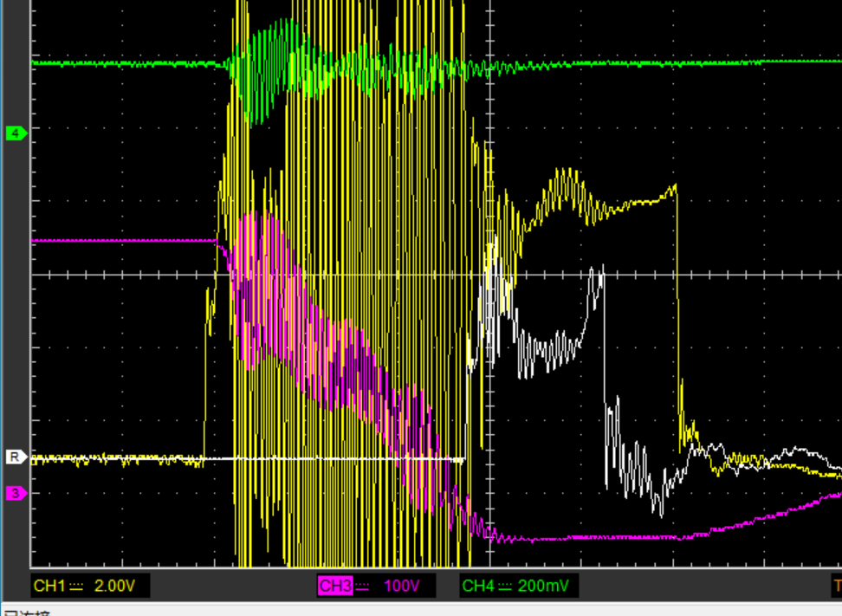The image size is (842, 616).
Task: Select the highlighted CH3 channel label
Action: 335,586
